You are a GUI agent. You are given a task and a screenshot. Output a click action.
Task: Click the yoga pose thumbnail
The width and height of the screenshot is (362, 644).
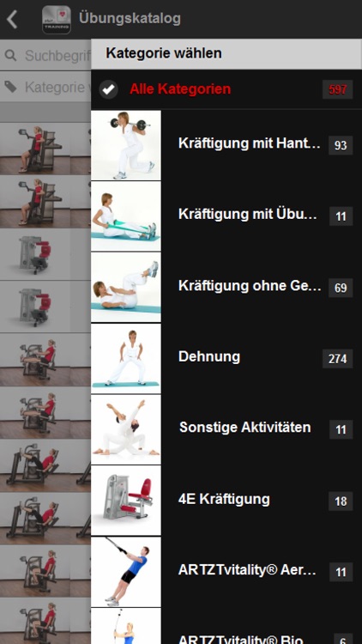pos(126,429)
